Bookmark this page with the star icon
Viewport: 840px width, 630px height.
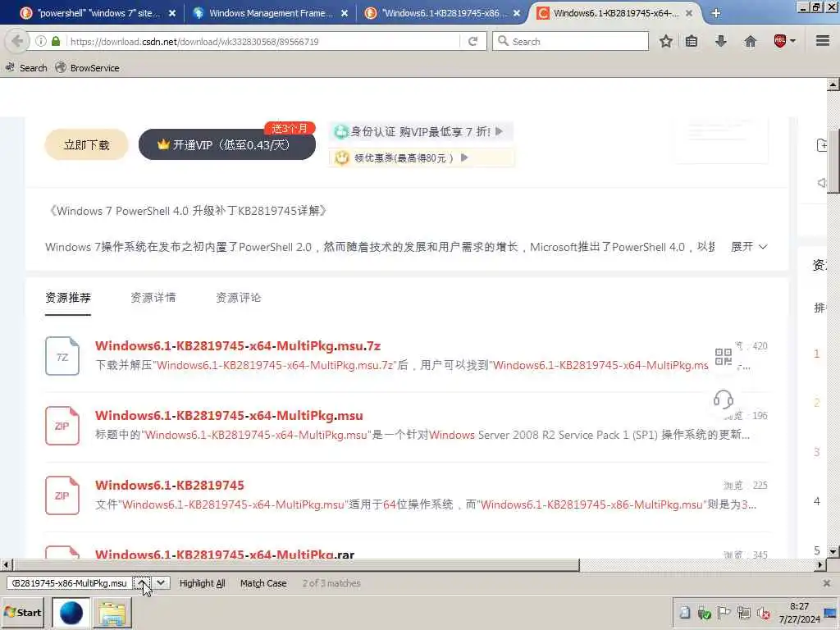coord(666,41)
